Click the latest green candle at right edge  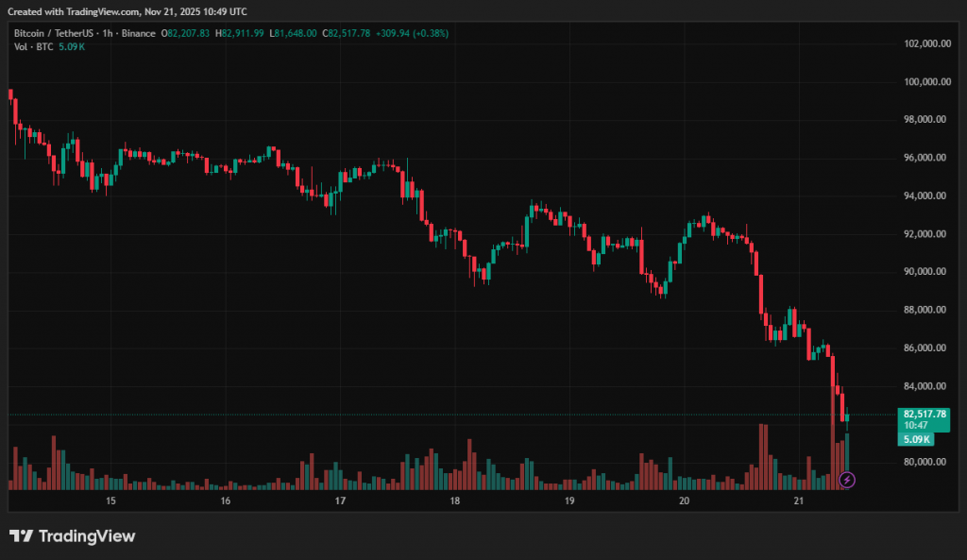(x=847, y=416)
